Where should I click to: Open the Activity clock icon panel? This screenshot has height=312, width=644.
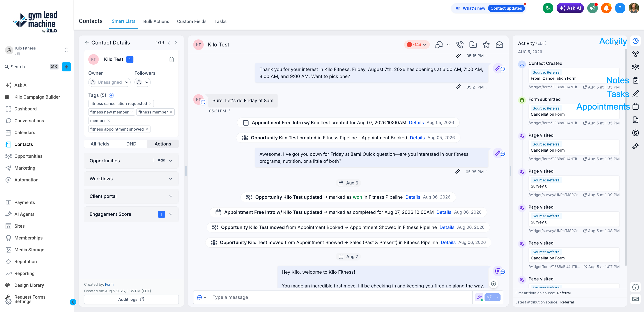635,41
